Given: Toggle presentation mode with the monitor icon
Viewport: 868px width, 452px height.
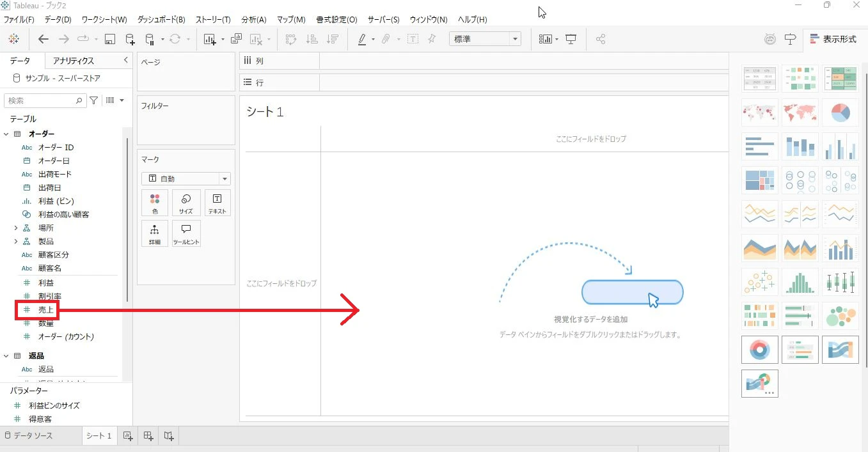Looking at the screenshot, I should [x=571, y=39].
